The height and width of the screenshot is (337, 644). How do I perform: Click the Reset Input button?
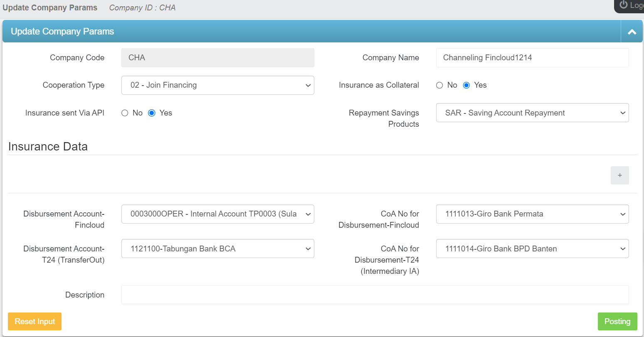35,322
